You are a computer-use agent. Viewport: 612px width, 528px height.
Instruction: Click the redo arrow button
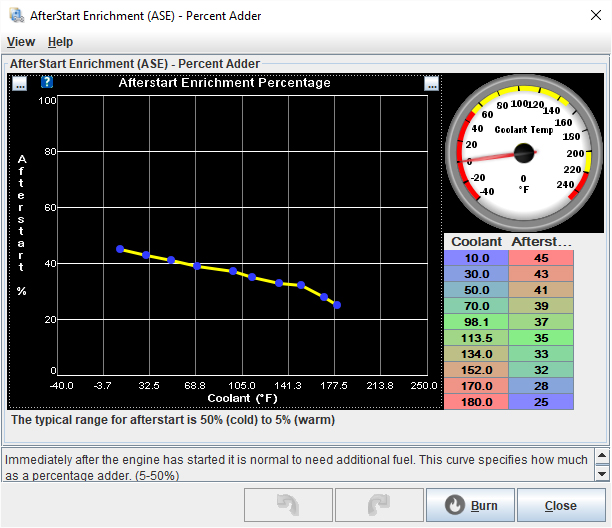tap(379, 504)
